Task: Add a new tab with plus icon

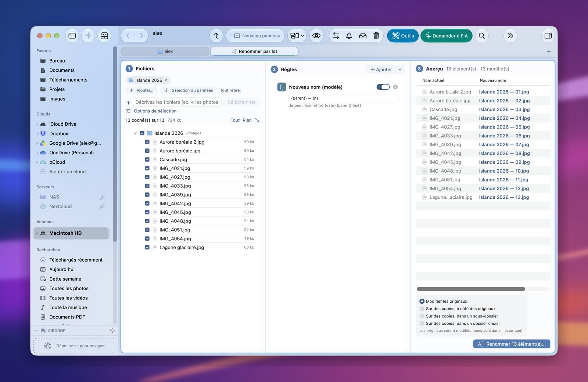Action: click(549, 51)
